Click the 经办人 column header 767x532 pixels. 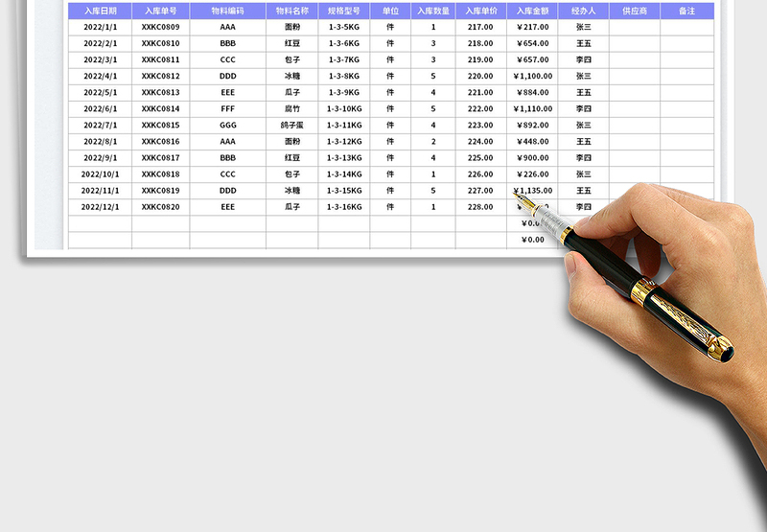pyautogui.click(x=583, y=11)
